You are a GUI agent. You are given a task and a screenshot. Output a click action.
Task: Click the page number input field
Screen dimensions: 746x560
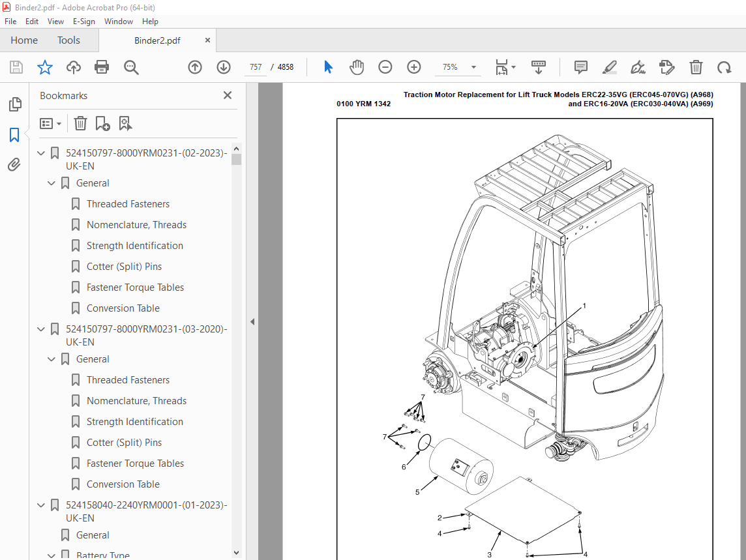coord(256,67)
